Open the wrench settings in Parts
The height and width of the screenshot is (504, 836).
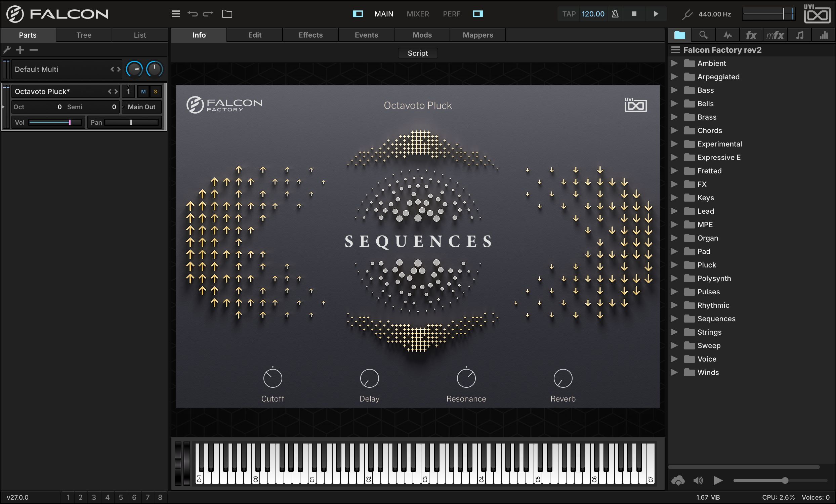pyautogui.click(x=7, y=50)
